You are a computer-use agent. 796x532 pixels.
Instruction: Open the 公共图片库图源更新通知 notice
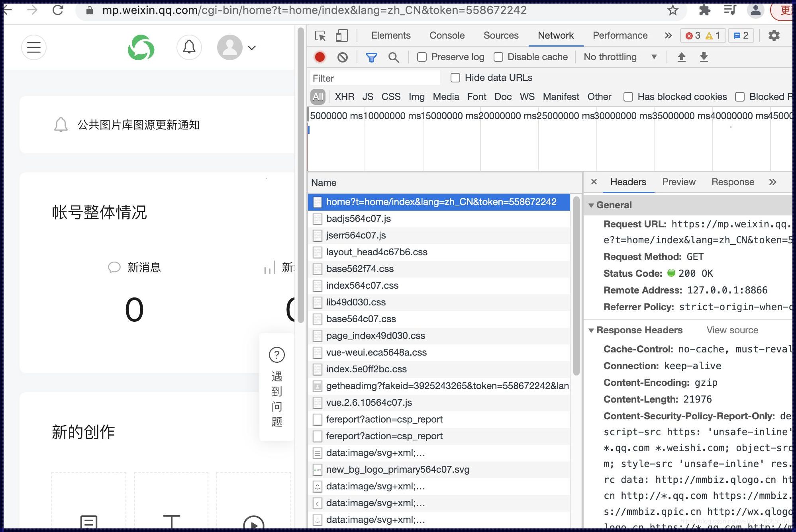(x=138, y=125)
